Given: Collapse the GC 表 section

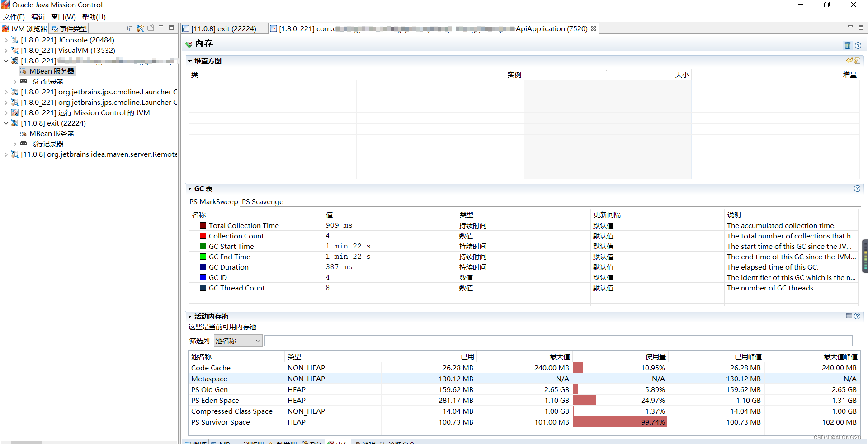Looking at the screenshot, I should [x=190, y=189].
